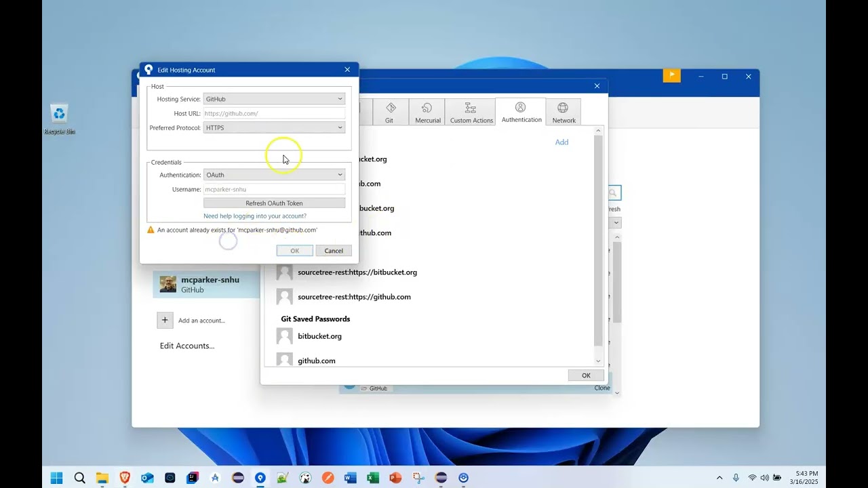
Task: Click the mcparker-snhu avatar photo
Action: pyautogui.click(x=168, y=284)
